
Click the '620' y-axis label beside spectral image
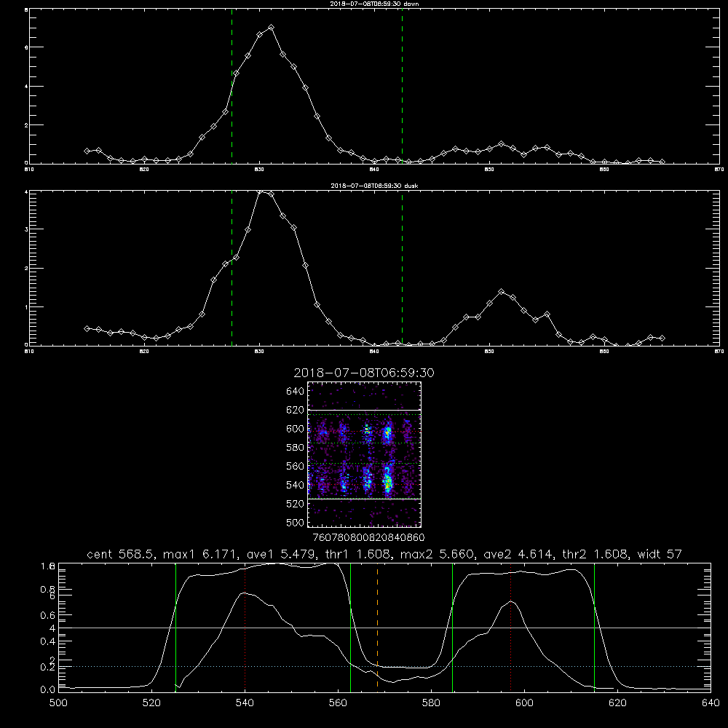(296, 410)
